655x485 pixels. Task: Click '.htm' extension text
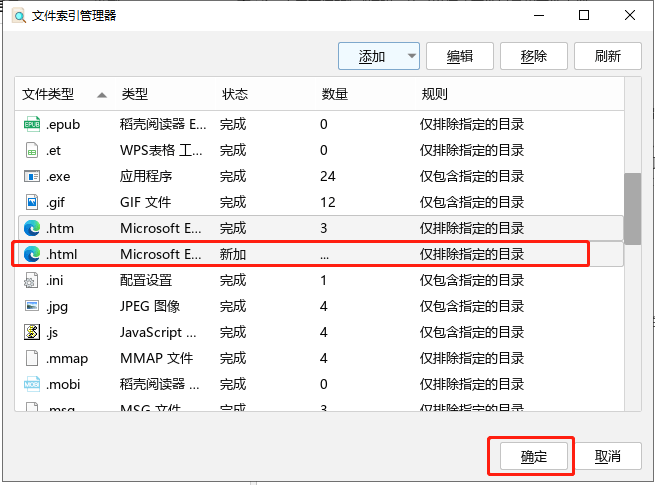coord(60,229)
